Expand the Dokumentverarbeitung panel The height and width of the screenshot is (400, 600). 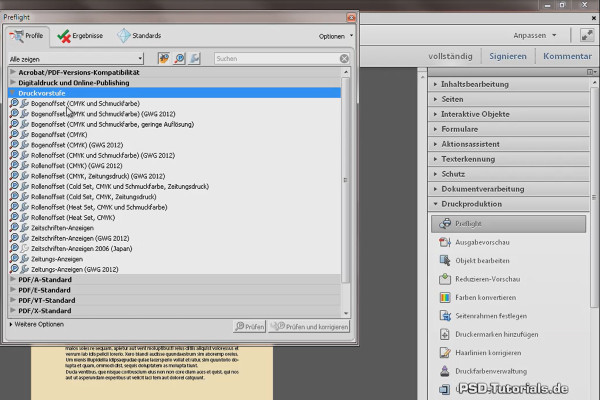click(509, 189)
